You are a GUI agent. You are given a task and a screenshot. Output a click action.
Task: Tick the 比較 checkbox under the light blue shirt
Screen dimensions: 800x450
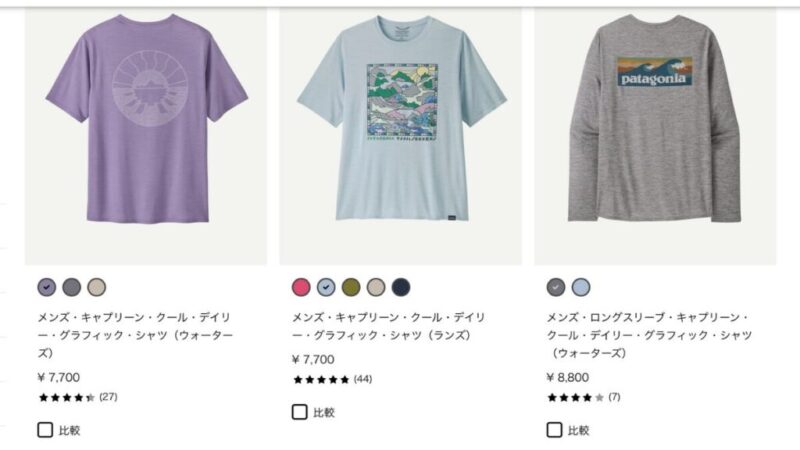pos(299,412)
